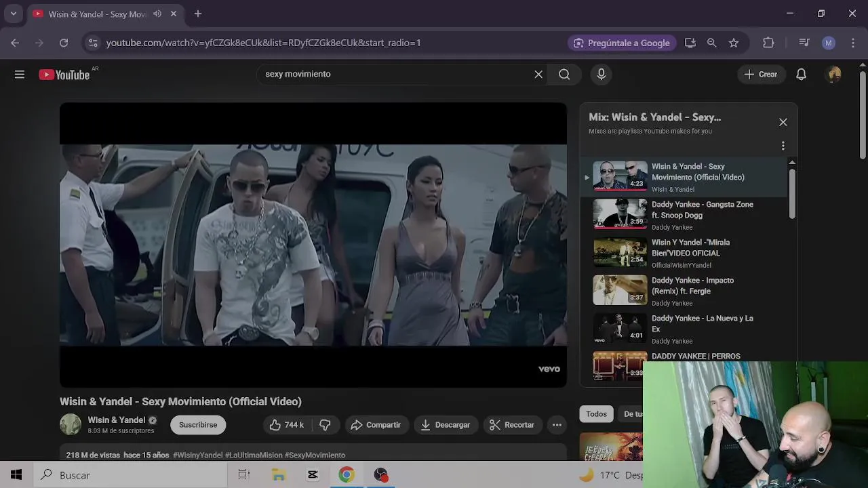Click the page vertical scrollbar thumb

tap(863, 115)
